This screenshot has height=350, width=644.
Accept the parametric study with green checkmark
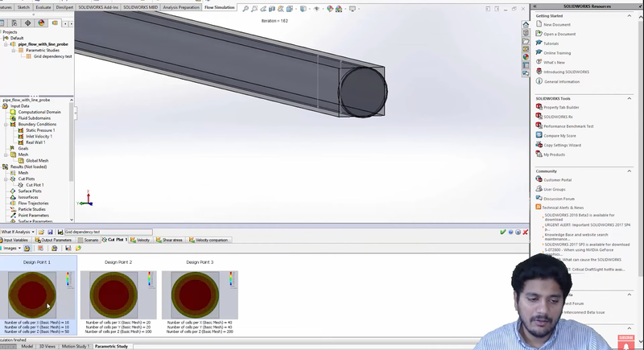click(502, 233)
